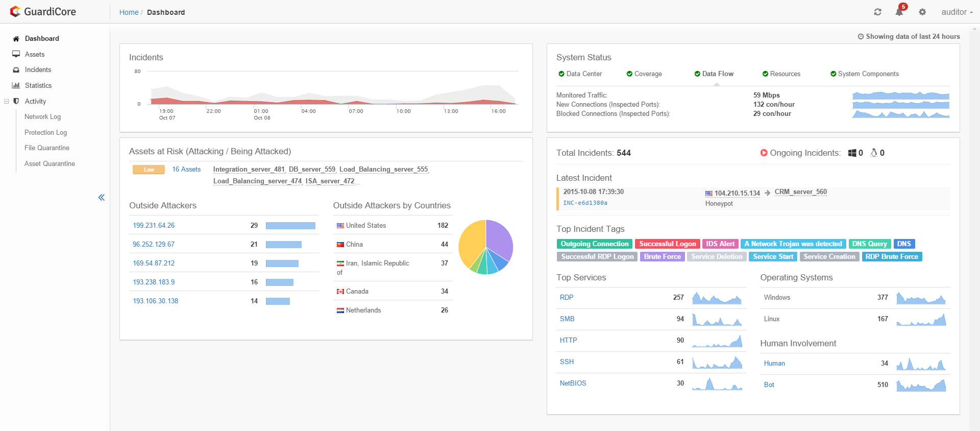980x431 pixels.
Task: Open the auditor user dropdown
Action: [x=957, y=12]
